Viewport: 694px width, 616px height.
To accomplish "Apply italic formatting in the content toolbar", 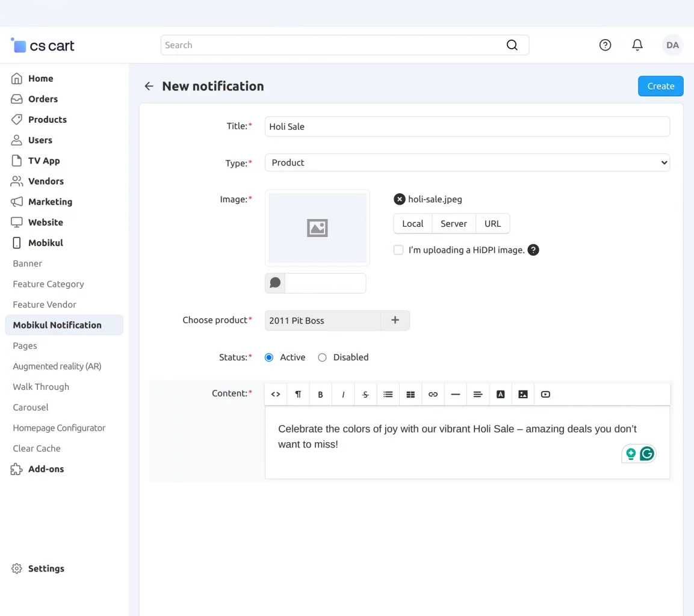I will point(342,394).
